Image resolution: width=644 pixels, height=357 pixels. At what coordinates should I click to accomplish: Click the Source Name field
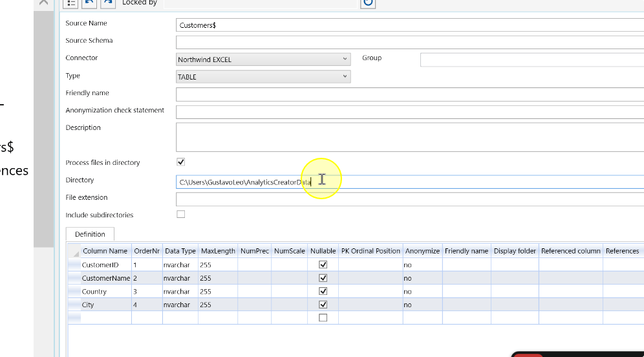(410, 25)
